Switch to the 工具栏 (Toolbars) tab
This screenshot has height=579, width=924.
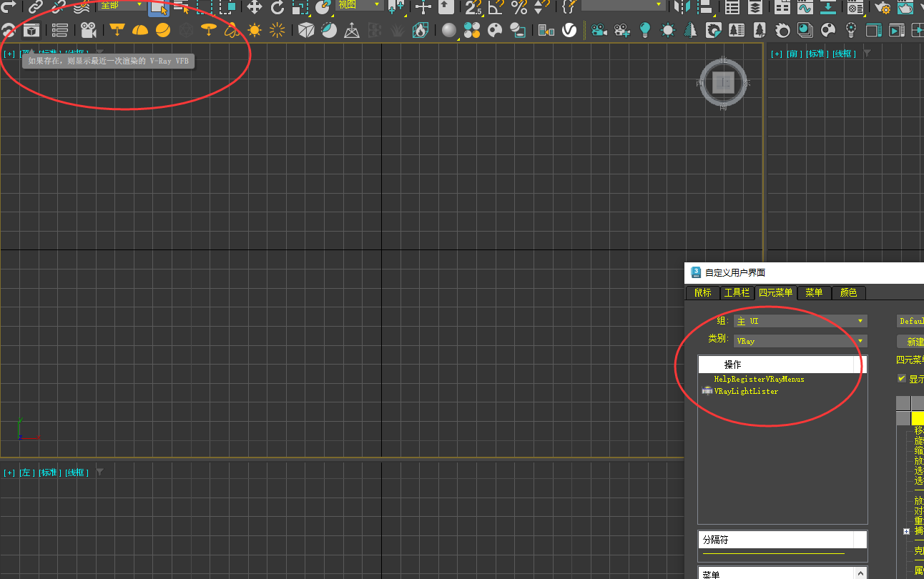(x=737, y=292)
